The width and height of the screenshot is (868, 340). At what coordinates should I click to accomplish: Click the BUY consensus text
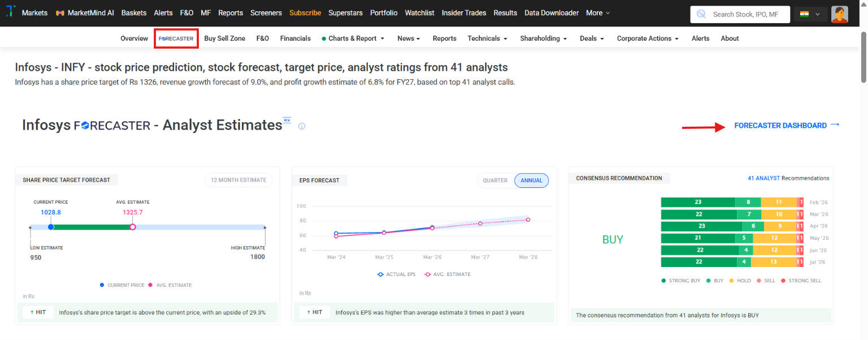coord(613,239)
